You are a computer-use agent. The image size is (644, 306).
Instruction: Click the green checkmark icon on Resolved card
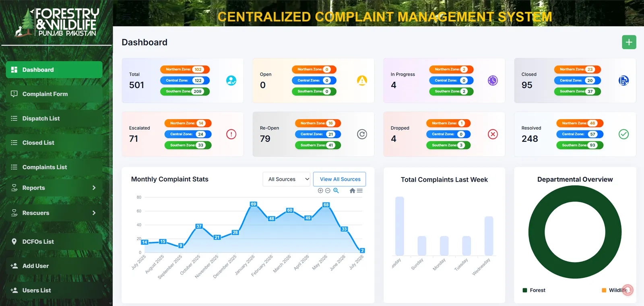(x=623, y=134)
